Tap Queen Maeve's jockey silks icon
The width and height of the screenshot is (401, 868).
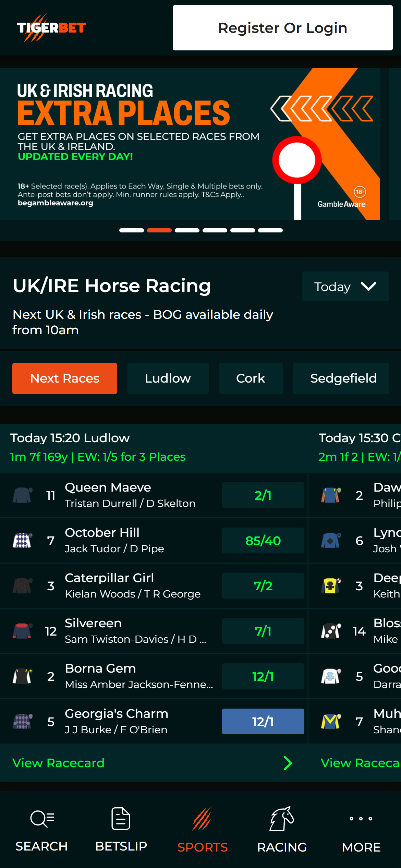(x=22, y=495)
